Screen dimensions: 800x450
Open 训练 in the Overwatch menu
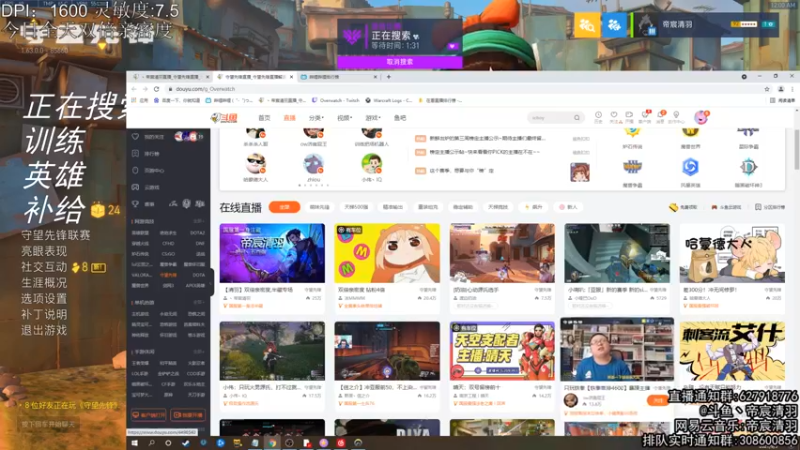[x=54, y=141]
